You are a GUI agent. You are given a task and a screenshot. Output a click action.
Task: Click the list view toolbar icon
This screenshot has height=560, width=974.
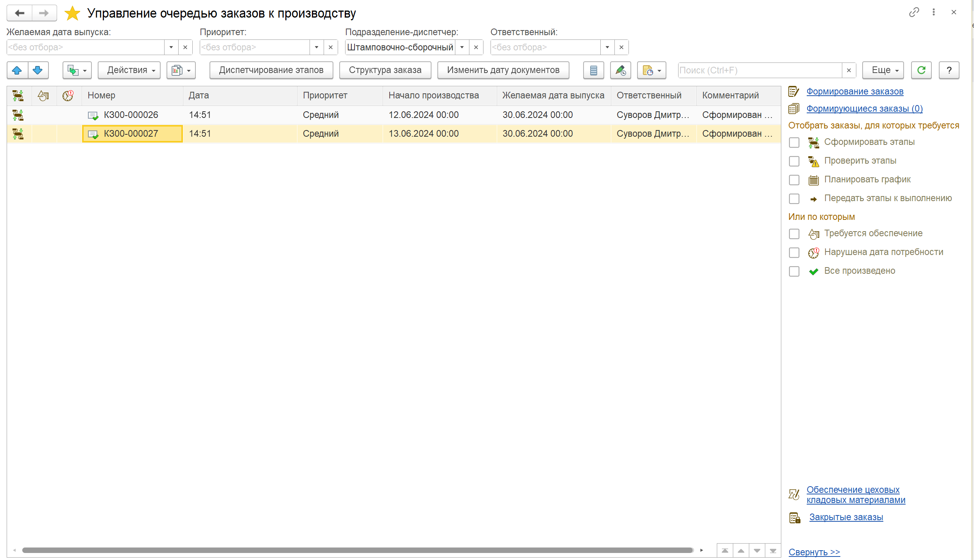[593, 70]
